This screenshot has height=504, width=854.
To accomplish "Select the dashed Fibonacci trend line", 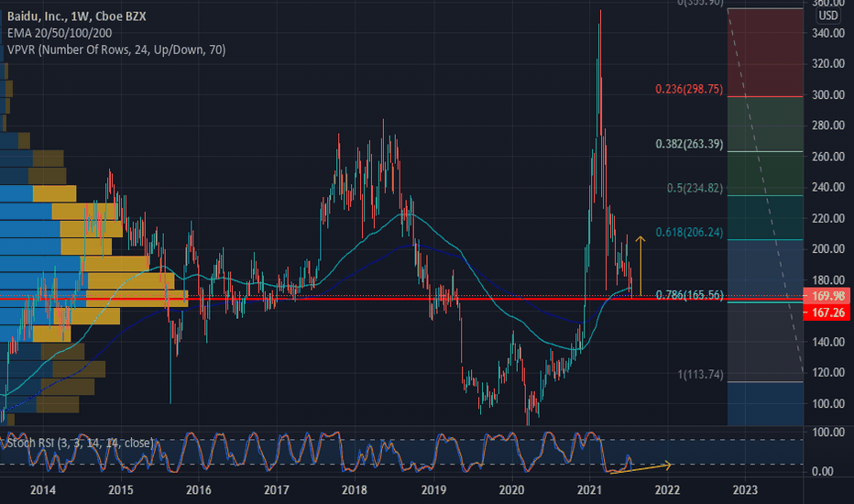I will pos(765,191).
